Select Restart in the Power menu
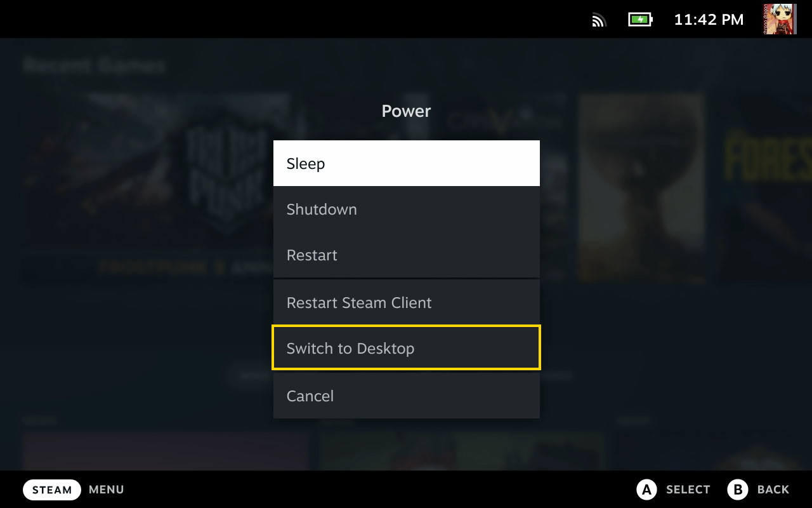The image size is (812, 508). coord(407,255)
